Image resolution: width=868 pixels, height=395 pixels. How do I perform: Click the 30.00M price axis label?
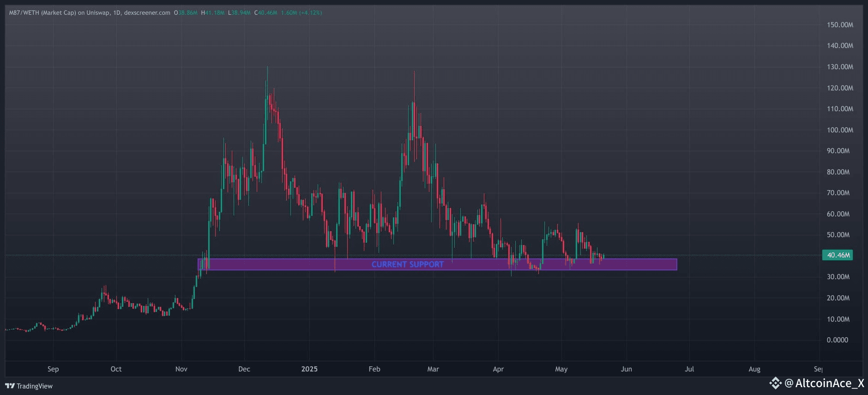(x=838, y=277)
